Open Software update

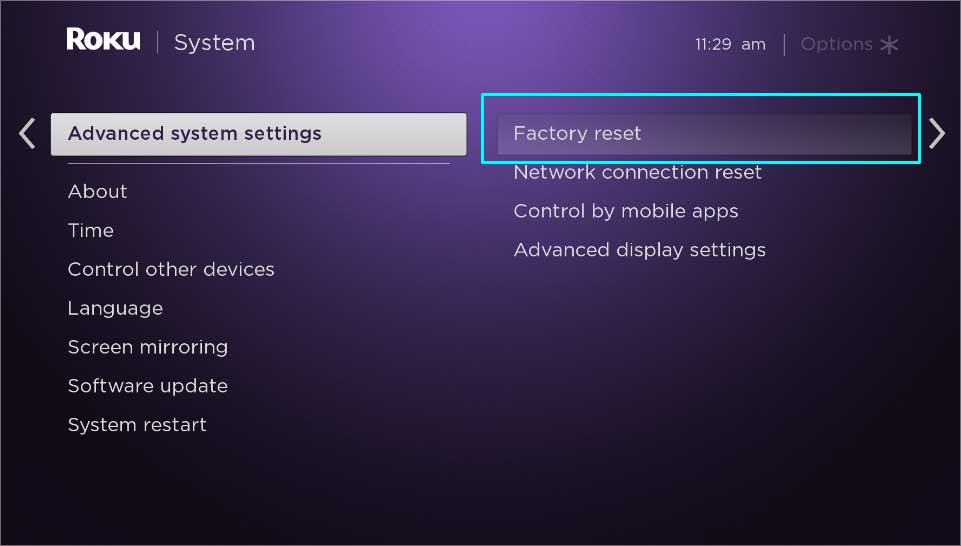coord(148,386)
